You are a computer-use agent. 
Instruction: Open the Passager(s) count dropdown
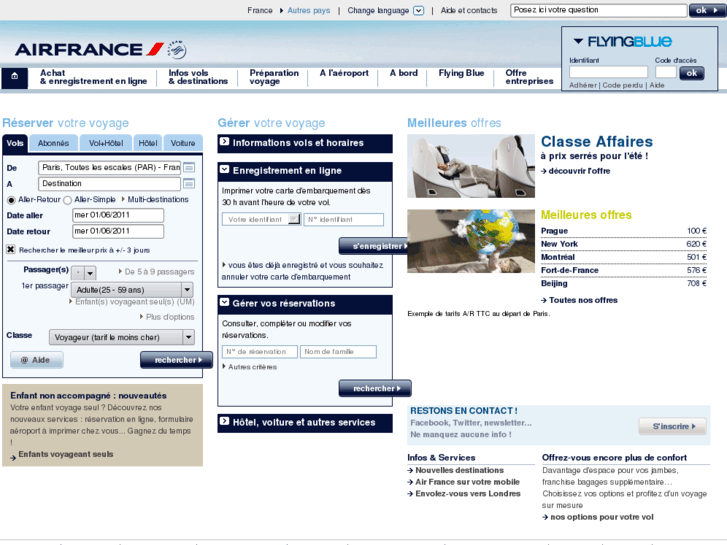click(x=84, y=273)
